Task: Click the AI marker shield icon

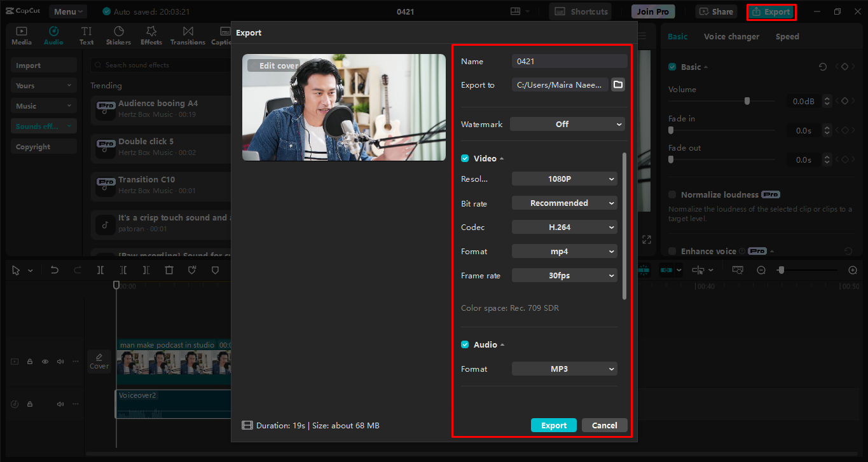Action: 192,270
